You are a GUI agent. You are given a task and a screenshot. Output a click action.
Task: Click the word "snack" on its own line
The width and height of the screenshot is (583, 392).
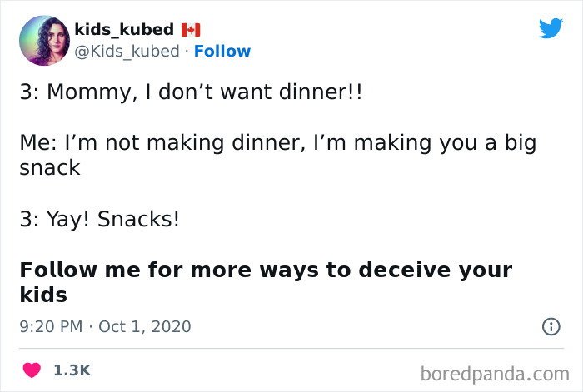(x=50, y=167)
